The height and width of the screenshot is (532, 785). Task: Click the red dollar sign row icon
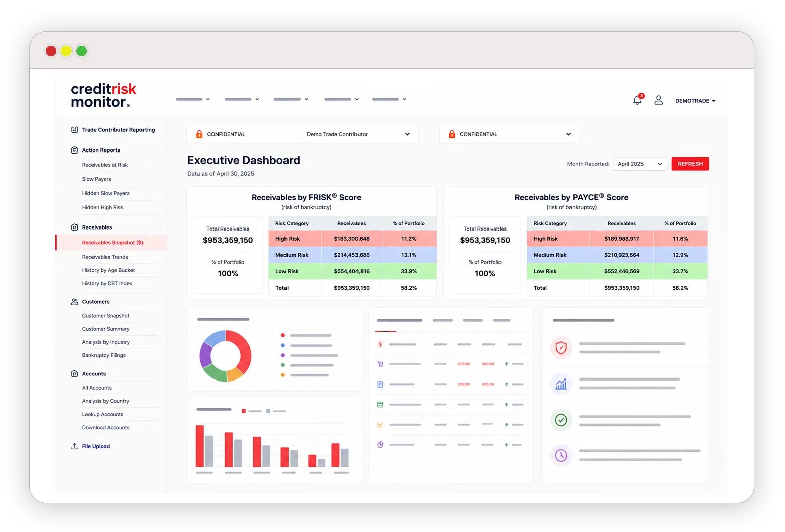(x=380, y=344)
